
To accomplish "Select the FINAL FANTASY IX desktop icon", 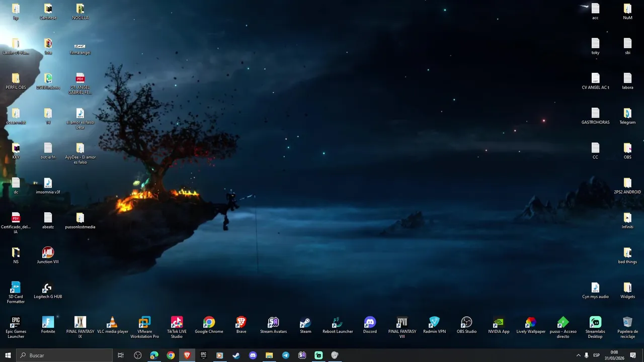I will [80, 327].
